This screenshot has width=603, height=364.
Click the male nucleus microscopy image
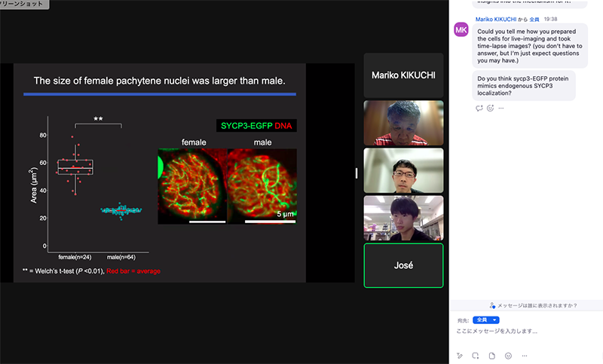pyautogui.click(x=262, y=186)
